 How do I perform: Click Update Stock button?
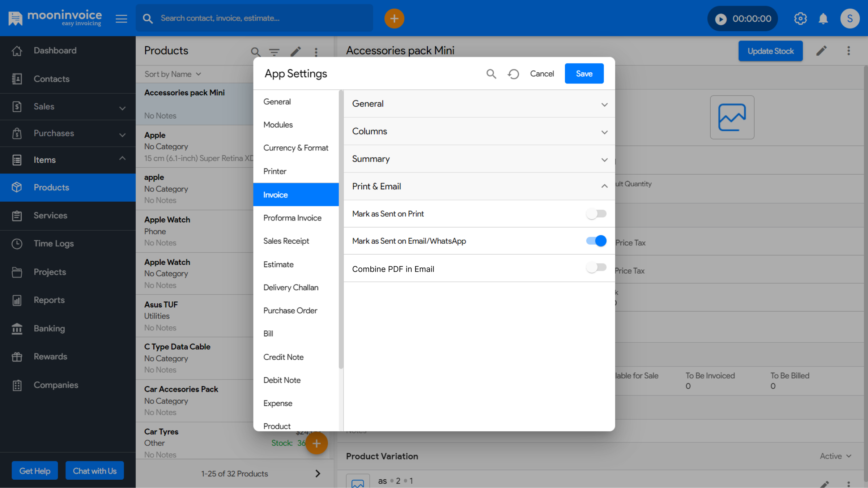click(770, 51)
